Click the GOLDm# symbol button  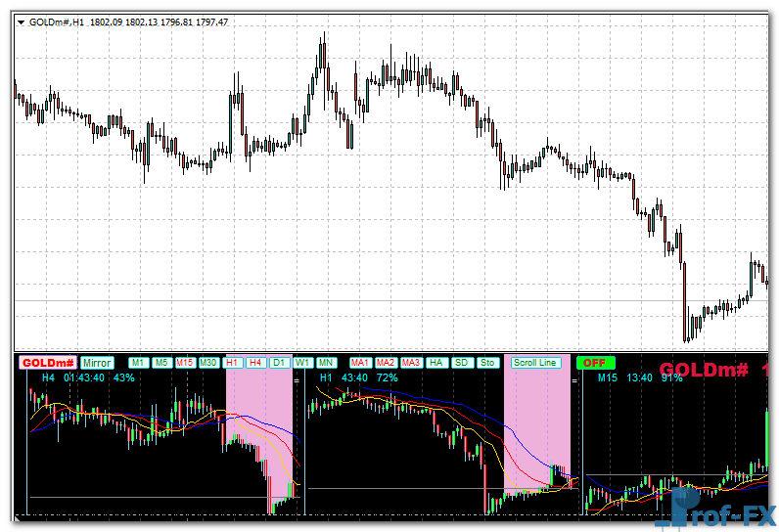coord(48,363)
